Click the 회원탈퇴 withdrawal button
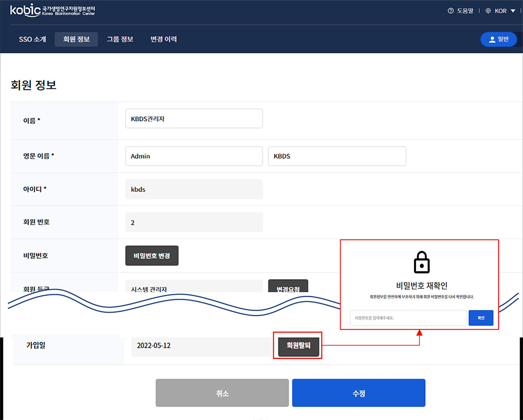523x420 pixels. pyautogui.click(x=298, y=346)
